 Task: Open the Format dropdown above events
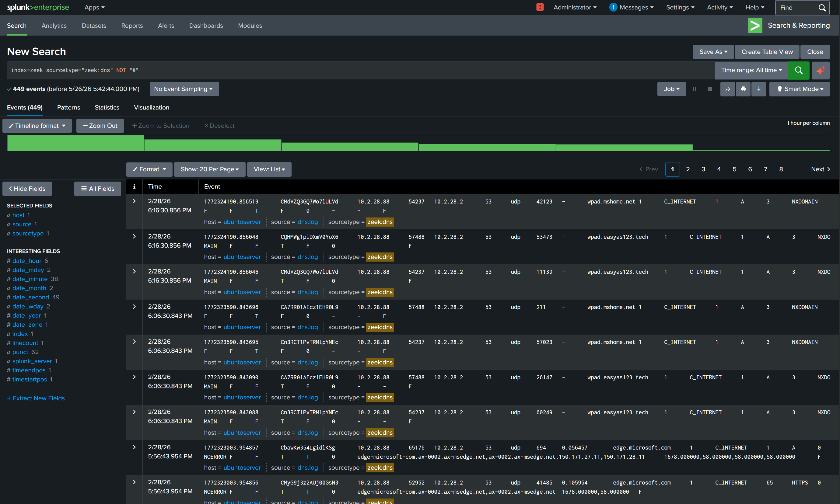[x=149, y=169]
